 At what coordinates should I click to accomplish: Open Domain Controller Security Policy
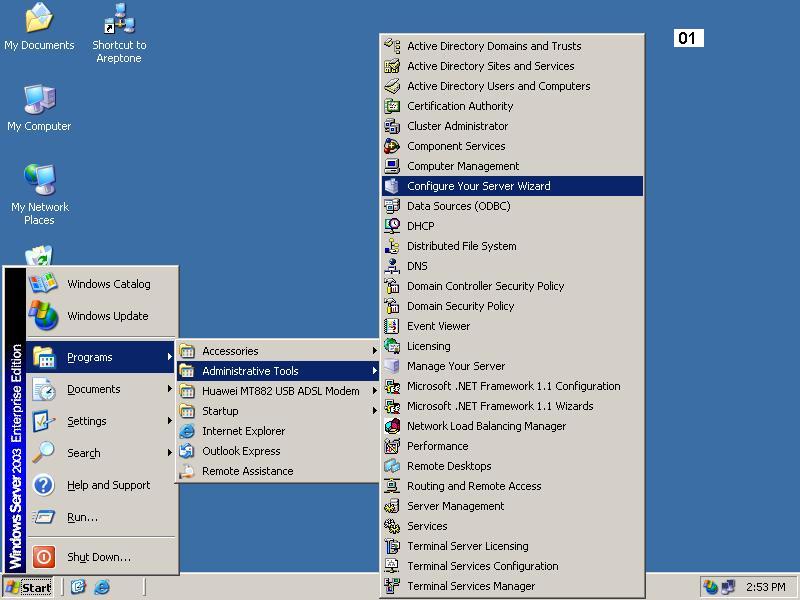coord(512,286)
